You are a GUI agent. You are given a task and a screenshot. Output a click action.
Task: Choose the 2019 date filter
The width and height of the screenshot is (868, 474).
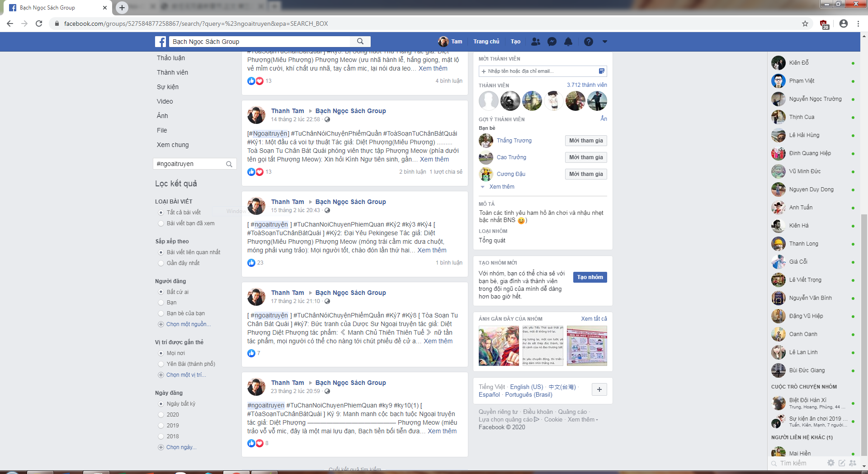(x=161, y=426)
